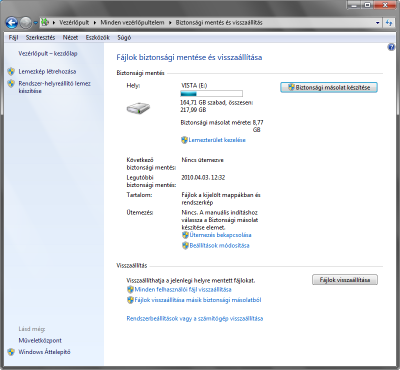Viewport: 400px width, 370px height.
Task: Click shield icon beside Fájlok visszaállítása másik biztonsági másolatból
Action: tap(130, 300)
